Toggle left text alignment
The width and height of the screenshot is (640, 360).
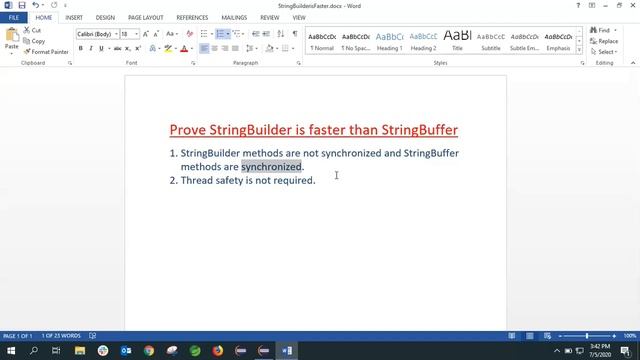[x=204, y=49]
